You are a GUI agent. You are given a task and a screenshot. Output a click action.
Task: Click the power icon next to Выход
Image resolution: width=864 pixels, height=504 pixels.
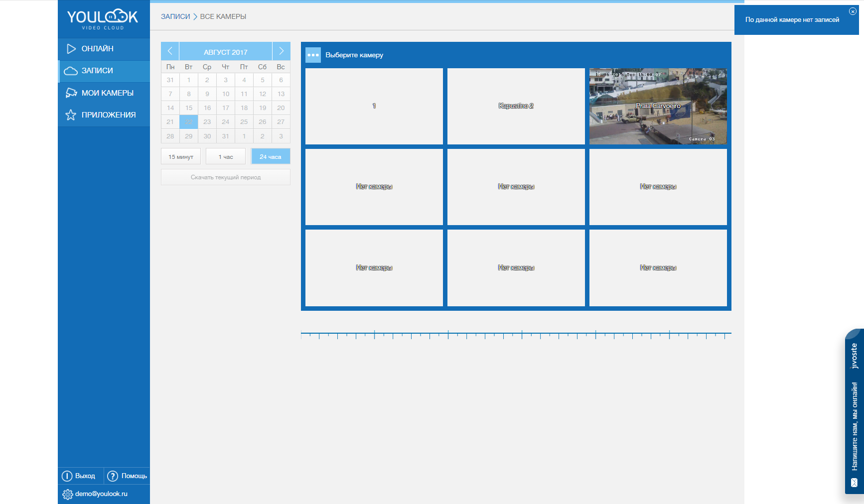point(67,476)
